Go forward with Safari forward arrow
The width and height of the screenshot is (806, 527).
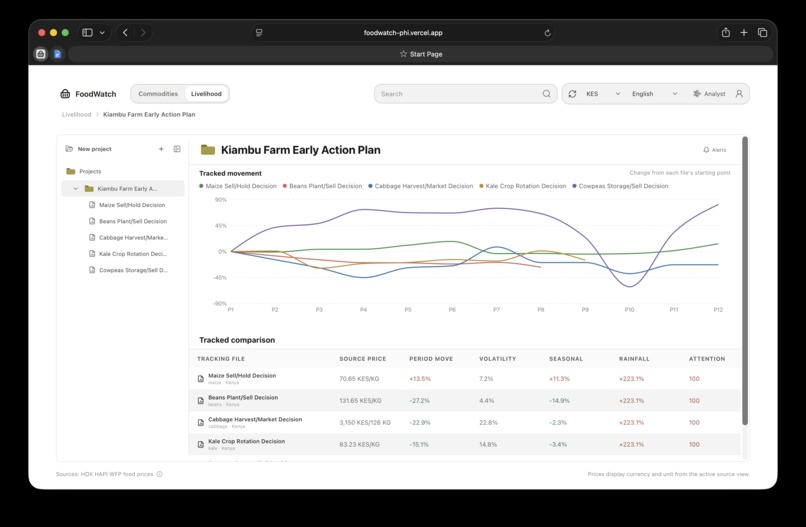143,32
